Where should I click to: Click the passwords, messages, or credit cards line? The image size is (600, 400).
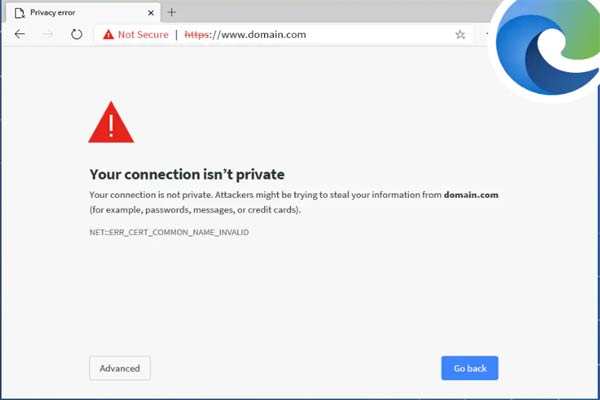(x=195, y=210)
